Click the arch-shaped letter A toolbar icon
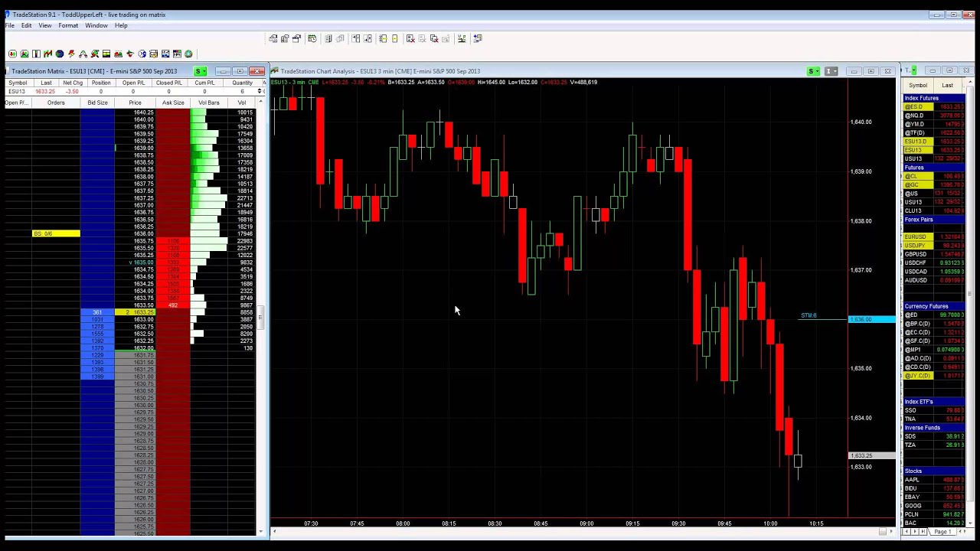 coord(83,54)
